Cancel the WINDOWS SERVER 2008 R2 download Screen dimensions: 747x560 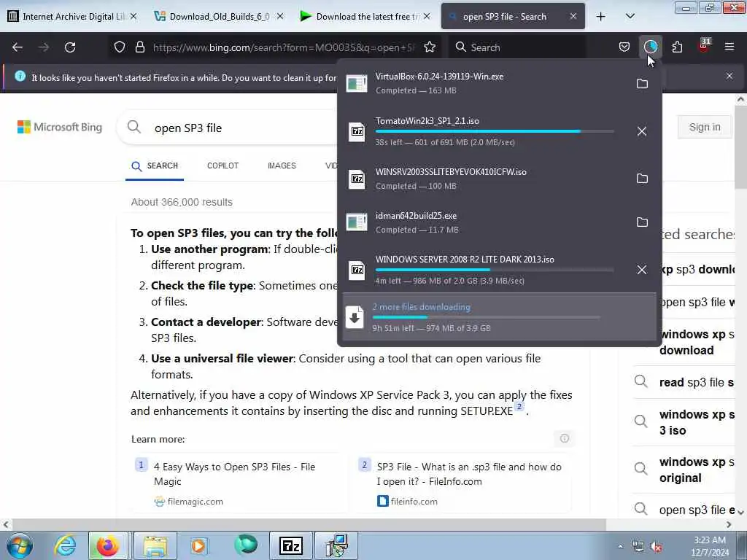(x=642, y=270)
